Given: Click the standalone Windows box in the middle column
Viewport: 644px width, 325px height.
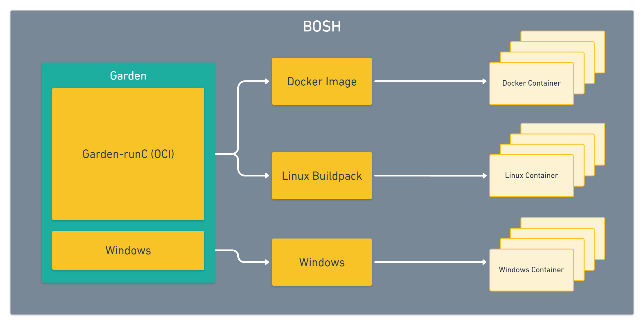Looking at the screenshot, I should click(x=322, y=262).
